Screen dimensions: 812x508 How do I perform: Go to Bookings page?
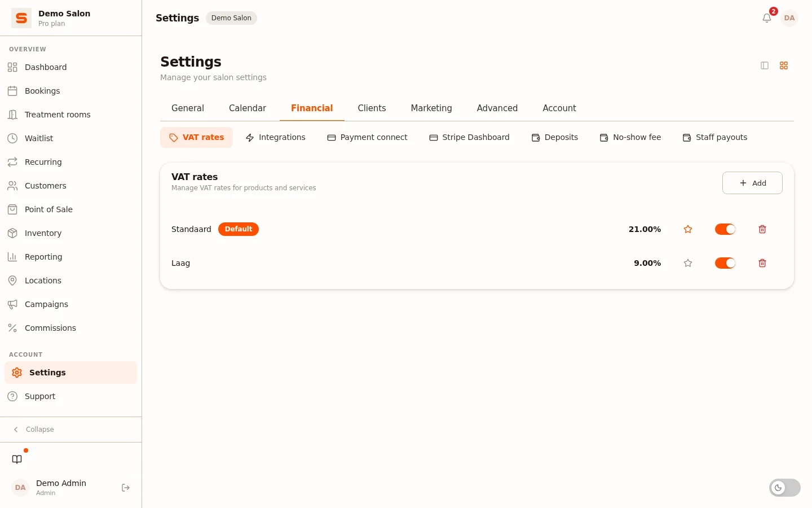click(x=70, y=91)
